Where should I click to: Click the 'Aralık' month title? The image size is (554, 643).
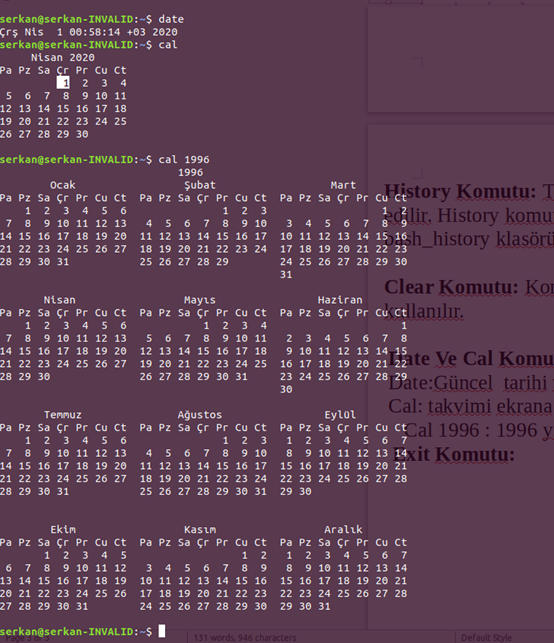click(x=343, y=529)
